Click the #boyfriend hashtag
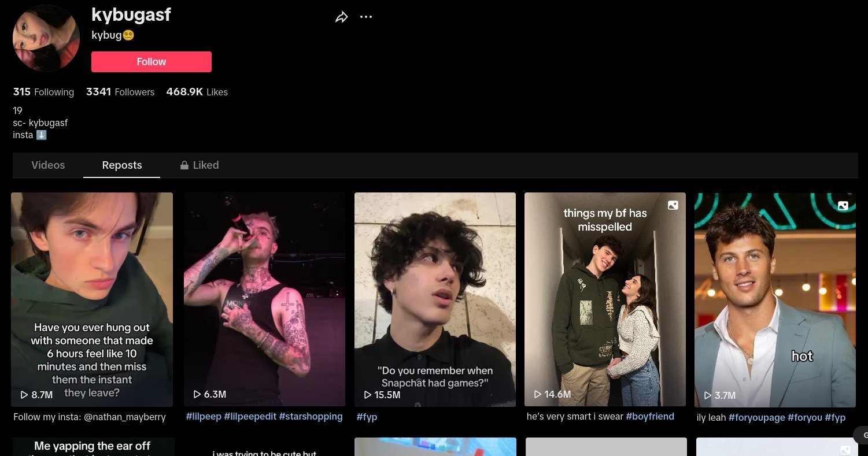The height and width of the screenshot is (456, 868). pos(650,416)
